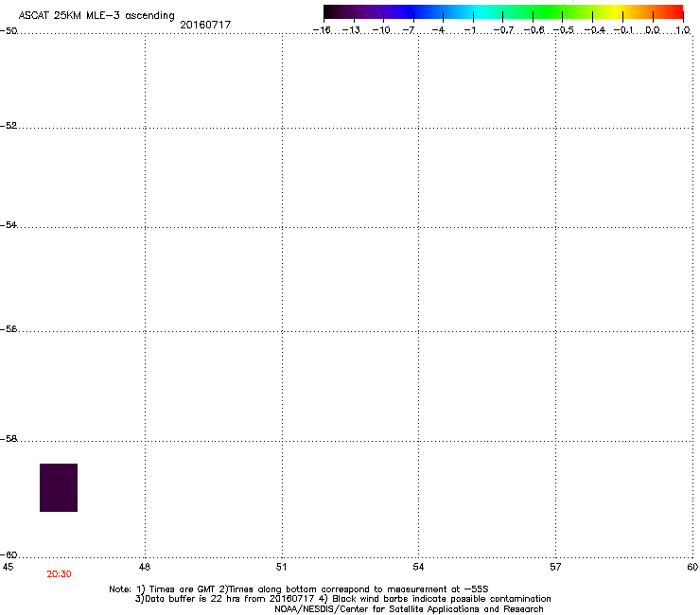Screen dimensions: 700x615
Task: Click the 'Data buffer is 22 hrs' note
Action: point(342,599)
